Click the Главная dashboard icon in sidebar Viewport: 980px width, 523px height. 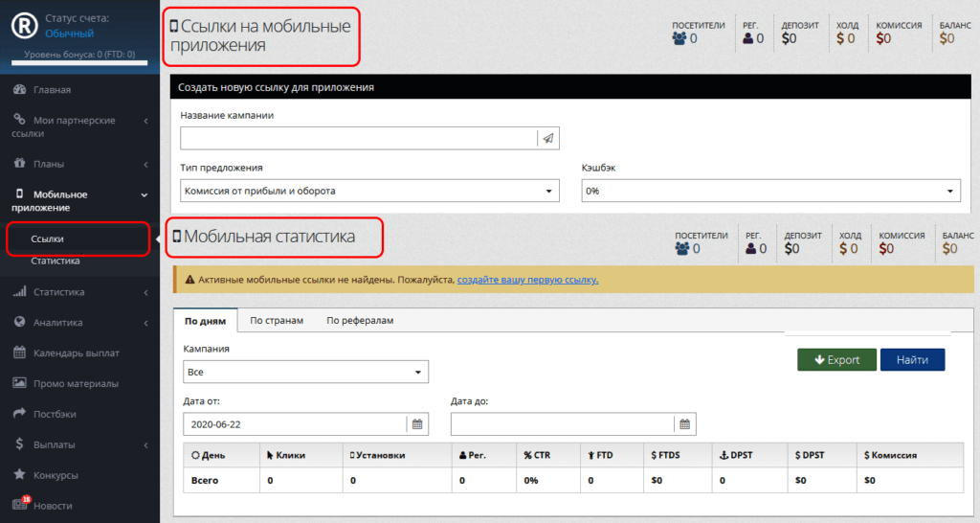tap(19, 90)
